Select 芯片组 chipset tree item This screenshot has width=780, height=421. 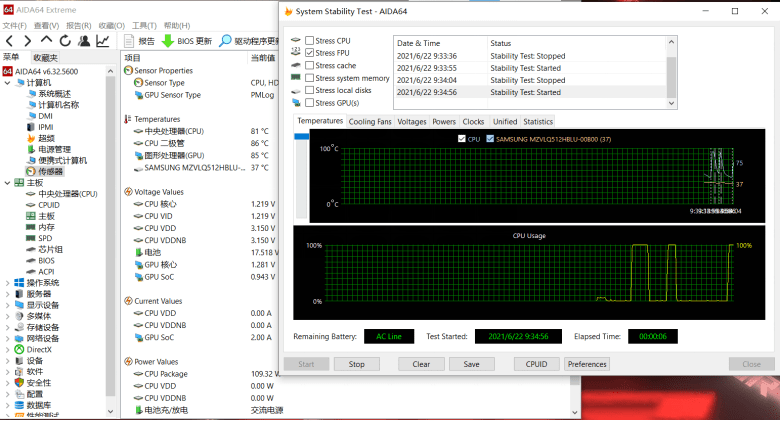[x=50, y=249]
